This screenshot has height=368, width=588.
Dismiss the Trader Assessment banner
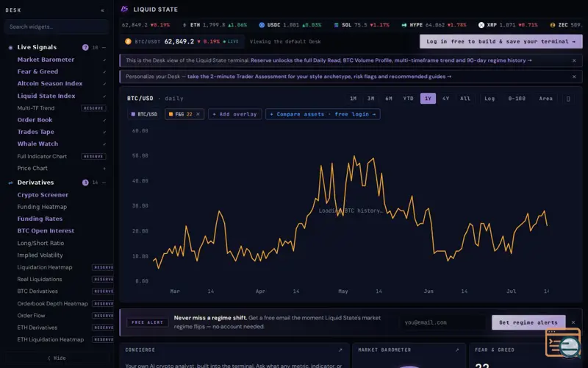[574, 77]
